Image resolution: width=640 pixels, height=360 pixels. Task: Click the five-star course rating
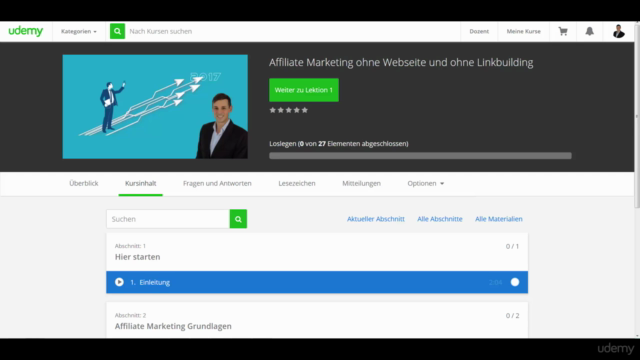(289, 110)
